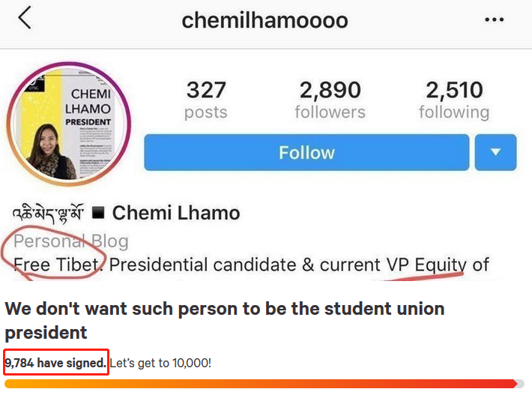This screenshot has width=532, height=398.
Task: Open the 2,510 following list
Action: click(x=454, y=100)
